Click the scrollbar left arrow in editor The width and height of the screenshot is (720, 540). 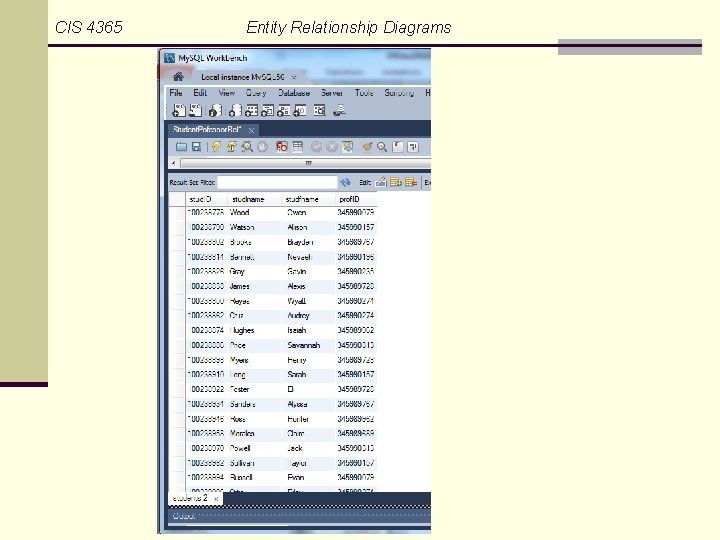tap(173, 163)
